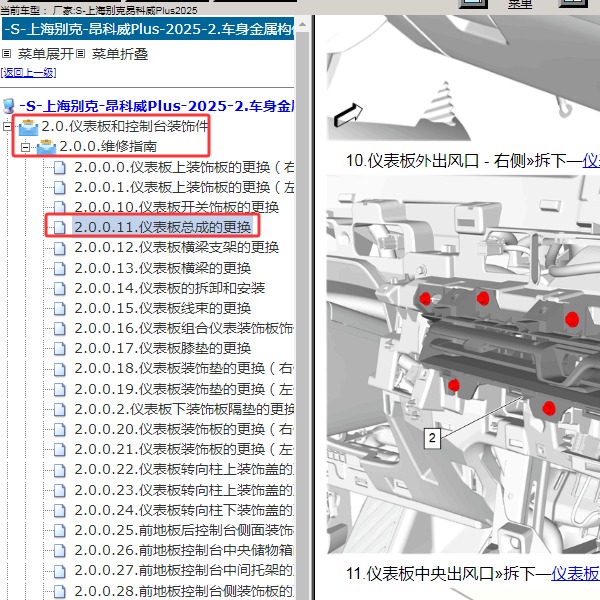The width and height of the screenshot is (600, 600).
Task: Click document icon of 2.0.0.27 entry
Action: pos(60,571)
